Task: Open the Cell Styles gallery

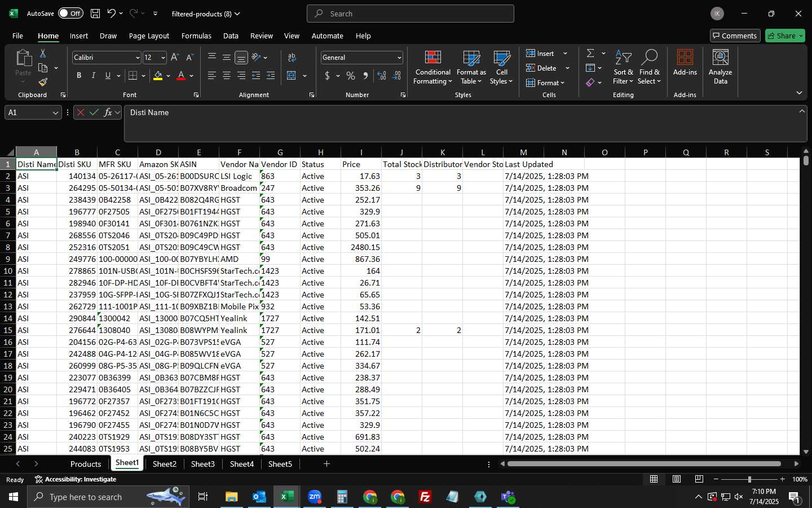Action: (x=501, y=68)
